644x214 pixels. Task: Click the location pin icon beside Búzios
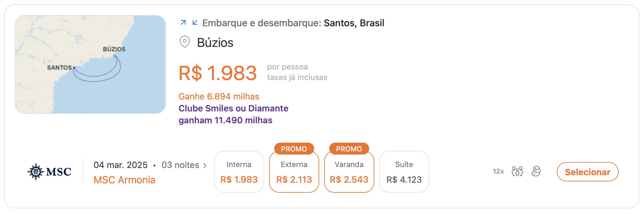(185, 42)
